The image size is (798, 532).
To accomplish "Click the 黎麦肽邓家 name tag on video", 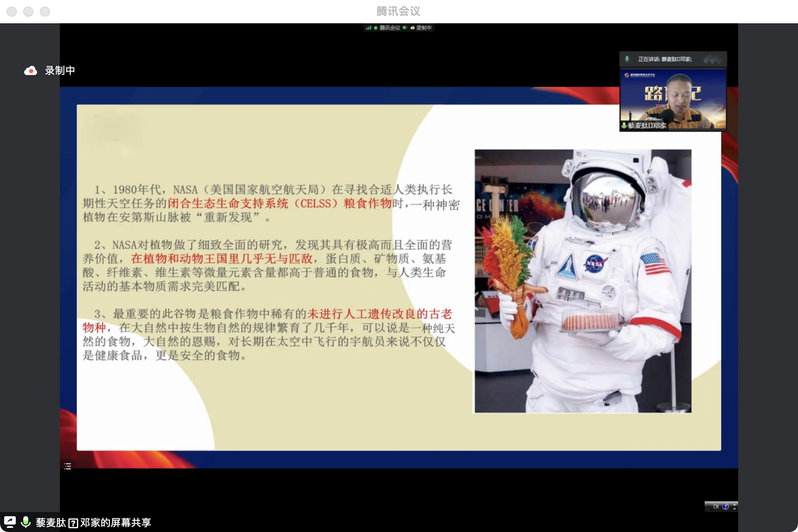I will tap(647, 126).
